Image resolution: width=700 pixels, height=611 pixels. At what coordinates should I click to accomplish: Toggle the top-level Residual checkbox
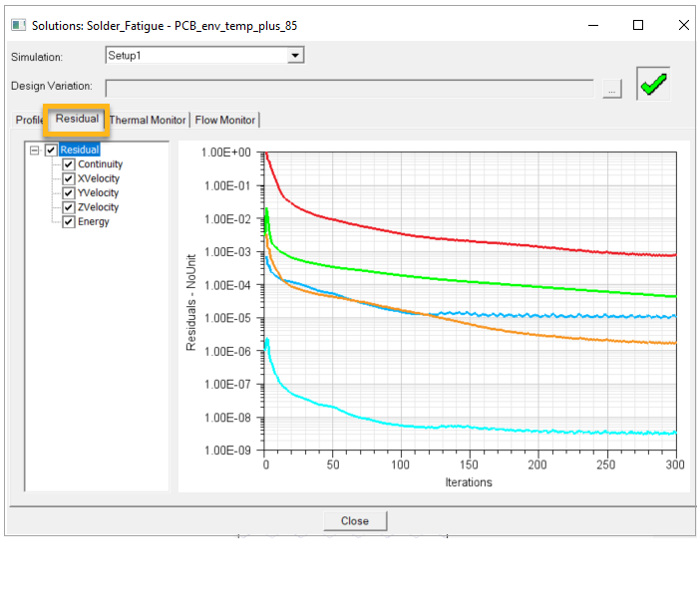[x=52, y=151]
